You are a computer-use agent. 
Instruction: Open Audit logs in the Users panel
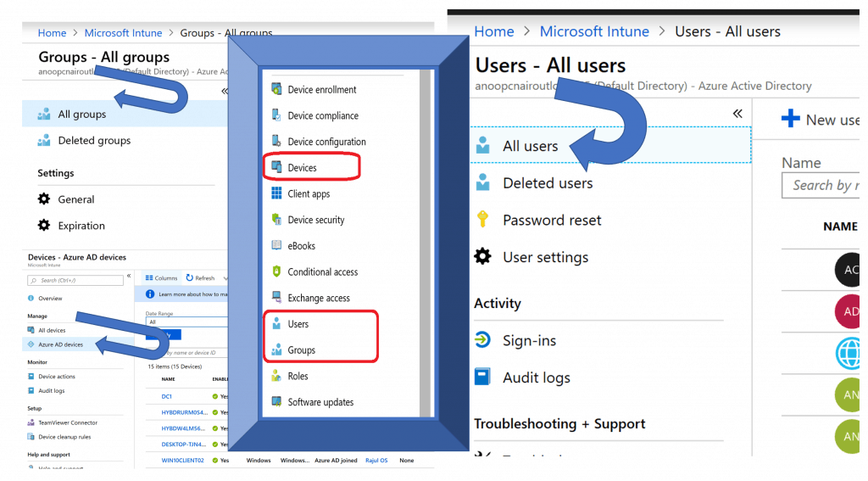(x=522, y=378)
